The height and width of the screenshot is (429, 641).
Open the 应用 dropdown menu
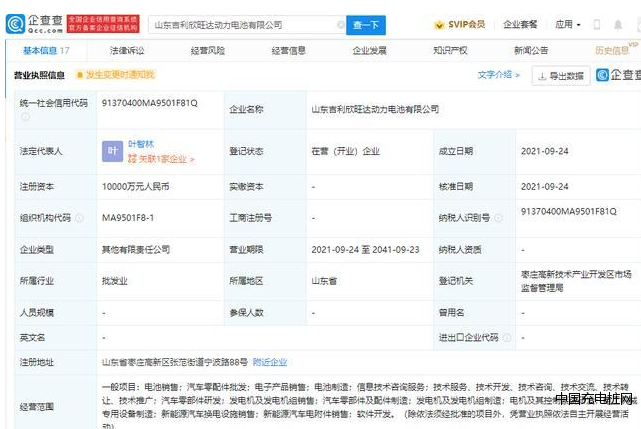(x=567, y=25)
